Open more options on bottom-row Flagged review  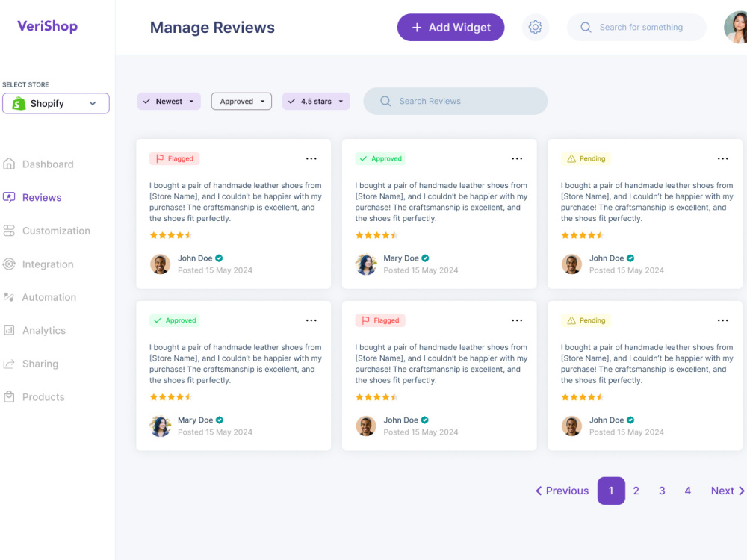pyautogui.click(x=517, y=320)
